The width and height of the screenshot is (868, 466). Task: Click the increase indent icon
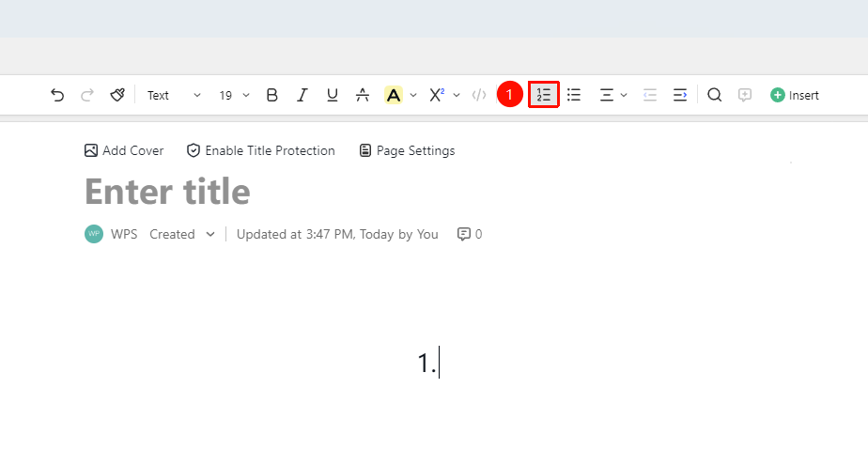coord(680,95)
